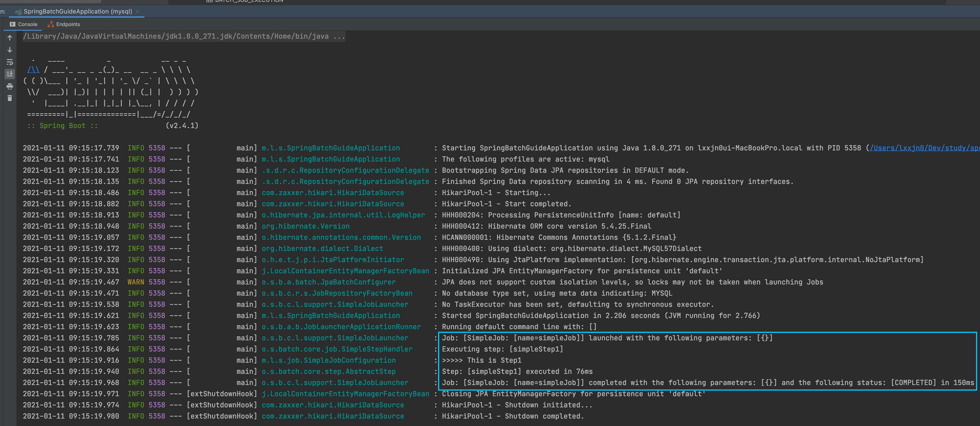This screenshot has width=980, height=426.
Task: Click the Console tab terminal icon
Action: coord(13,24)
